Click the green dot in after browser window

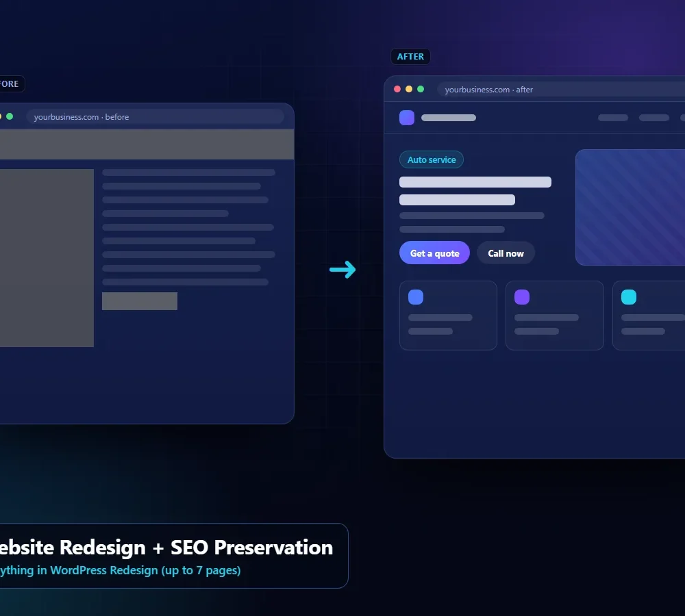pos(421,89)
